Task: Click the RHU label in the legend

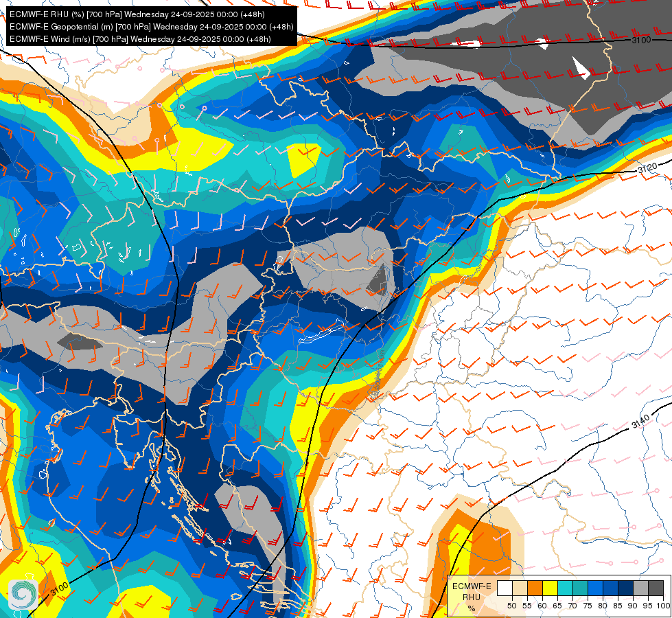Action: (x=472, y=597)
